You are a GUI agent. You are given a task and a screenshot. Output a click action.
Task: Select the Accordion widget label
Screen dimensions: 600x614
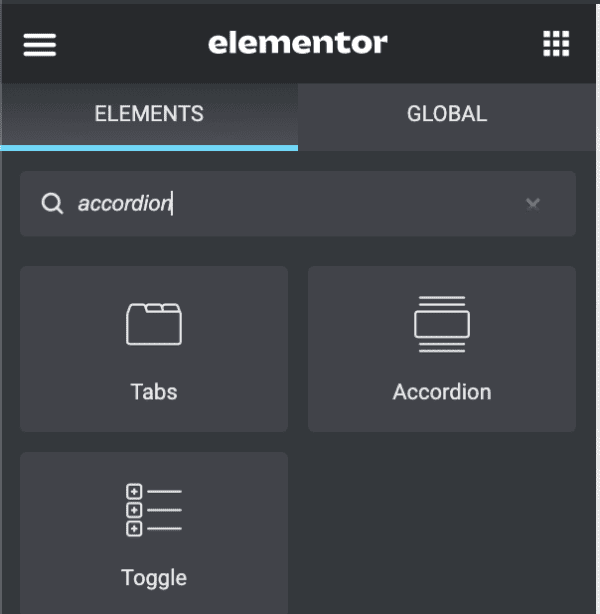441,391
